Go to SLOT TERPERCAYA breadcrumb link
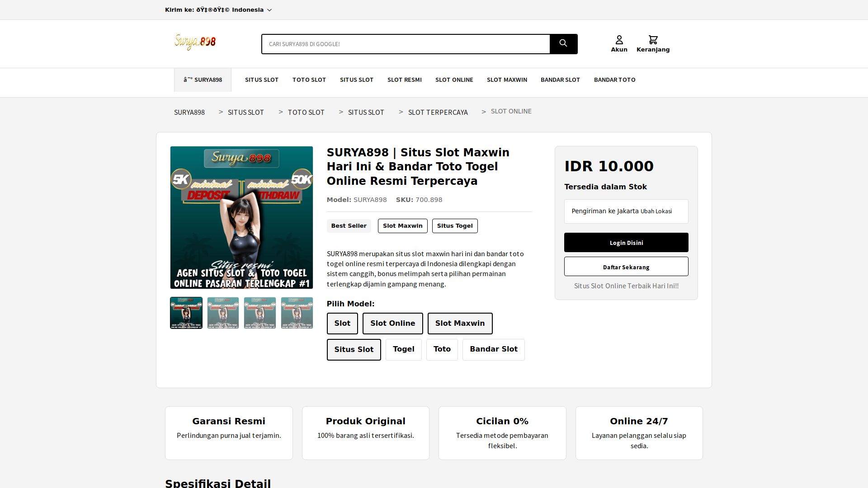 click(x=438, y=112)
